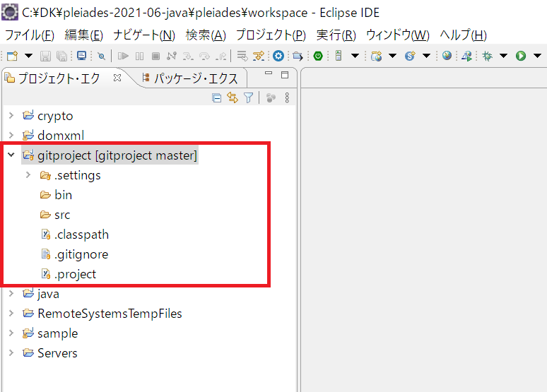Viewport: 547px width, 392px height.
Task: Click the green Spring Boot power icon
Action: [318, 56]
